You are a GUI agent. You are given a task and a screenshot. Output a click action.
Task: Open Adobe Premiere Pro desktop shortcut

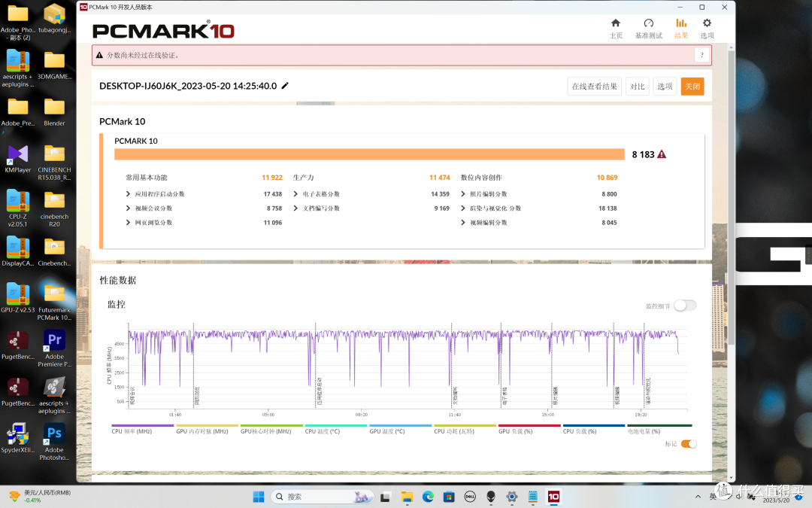(x=54, y=348)
